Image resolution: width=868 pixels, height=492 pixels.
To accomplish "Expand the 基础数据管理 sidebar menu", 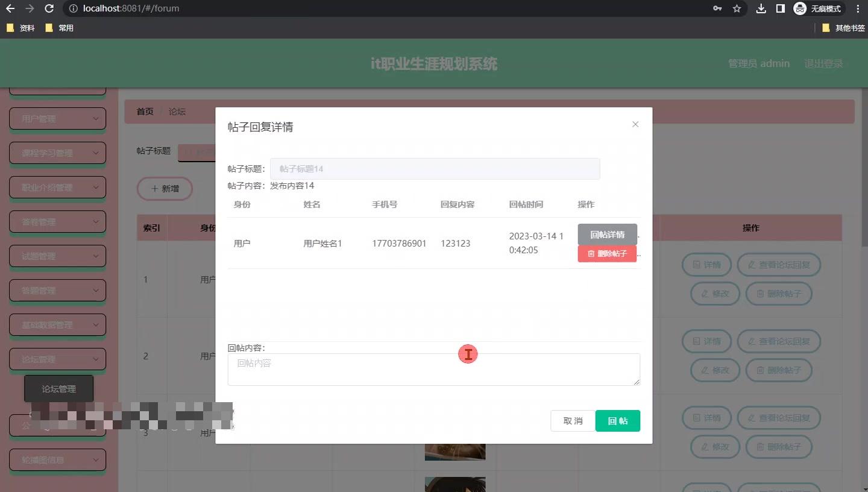I will (x=58, y=325).
